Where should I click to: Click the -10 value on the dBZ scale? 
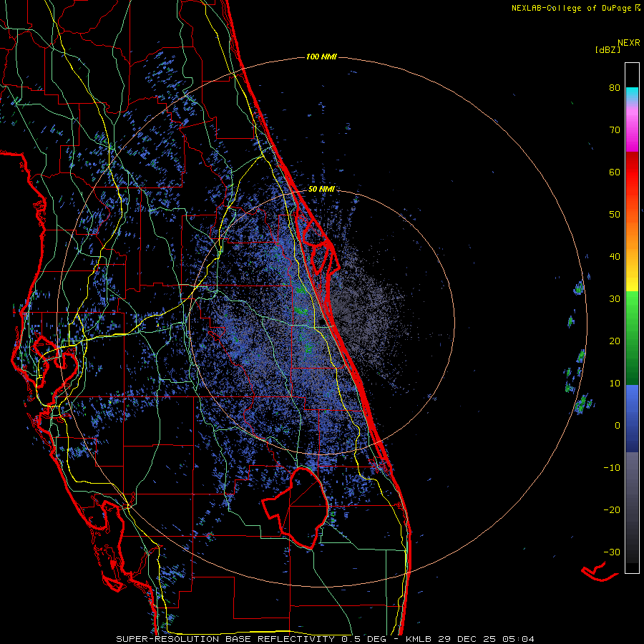[612, 468]
